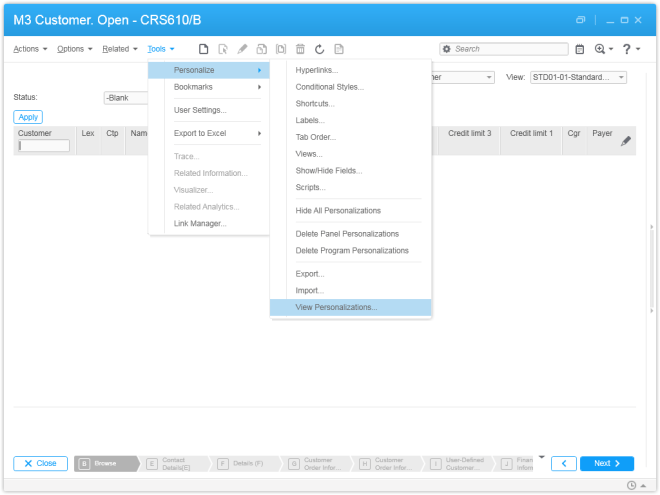Click the Create new record icon
This screenshot has height=495, width=660.
click(204, 49)
